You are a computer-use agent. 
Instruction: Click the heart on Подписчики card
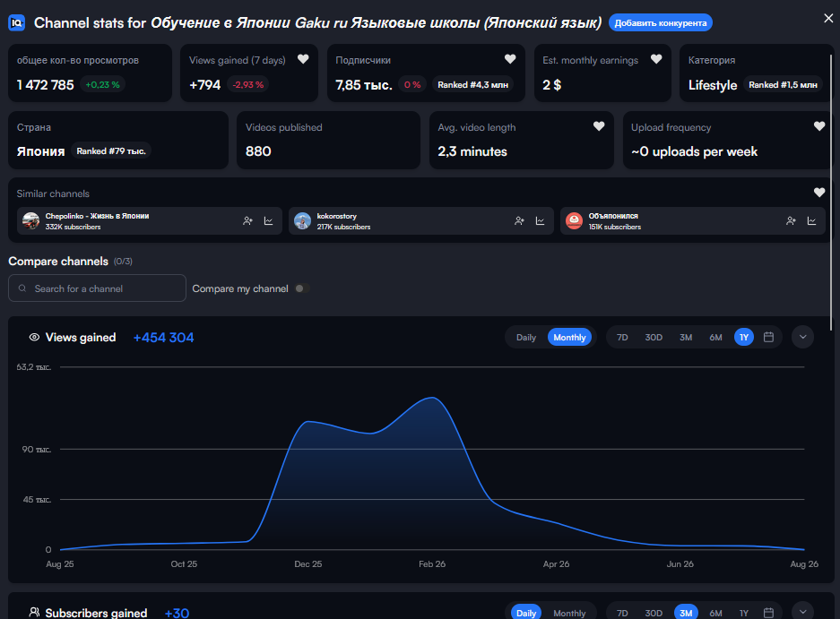(x=510, y=59)
